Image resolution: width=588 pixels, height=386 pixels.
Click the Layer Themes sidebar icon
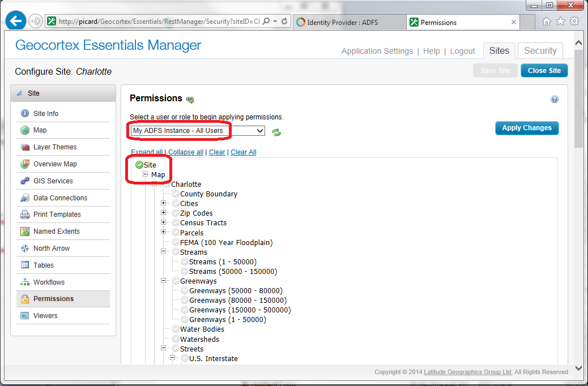tap(25, 147)
